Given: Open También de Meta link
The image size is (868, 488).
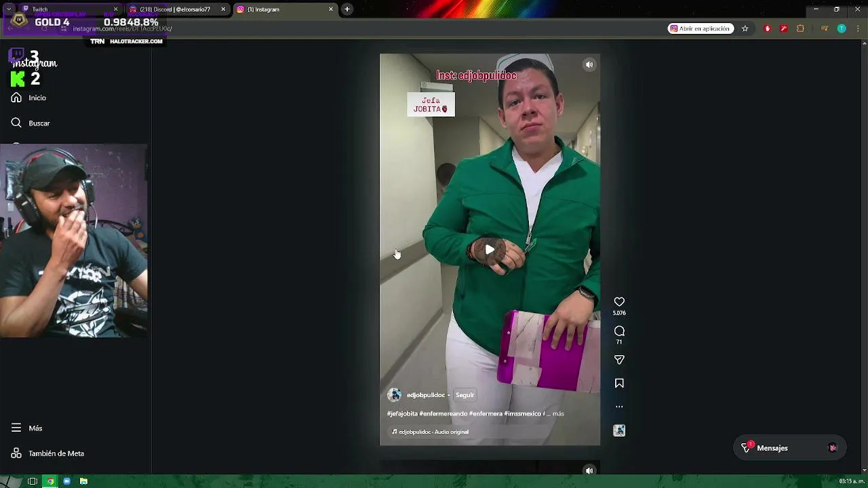Looking at the screenshot, I should 47,453.
